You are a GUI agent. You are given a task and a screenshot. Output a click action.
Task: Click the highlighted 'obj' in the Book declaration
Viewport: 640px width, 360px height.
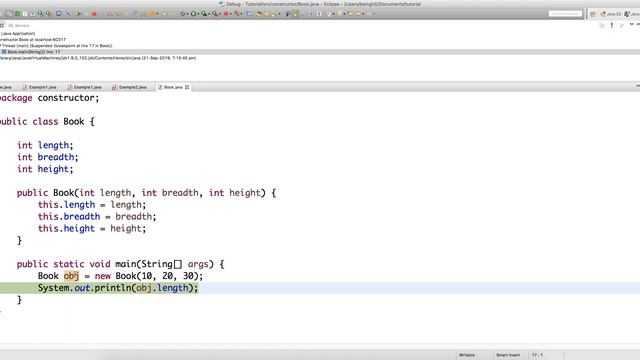tap(71, 276)
